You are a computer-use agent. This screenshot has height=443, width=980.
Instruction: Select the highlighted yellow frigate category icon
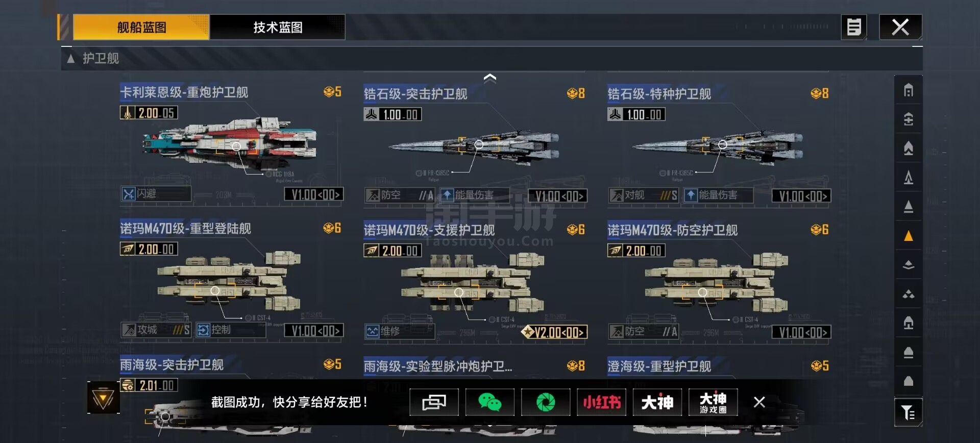coord(909,236)
